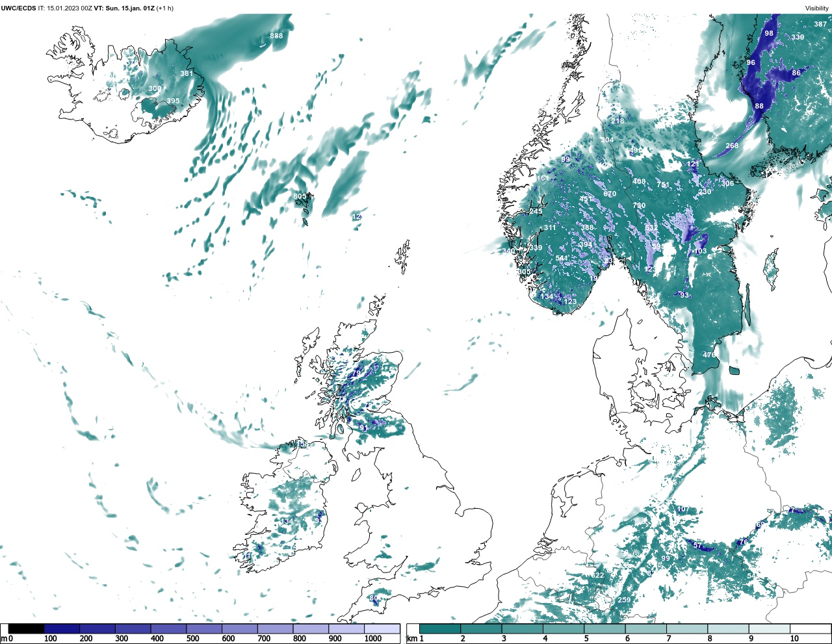
Task: Click the '80' value over southwest England
Action: 373,598
